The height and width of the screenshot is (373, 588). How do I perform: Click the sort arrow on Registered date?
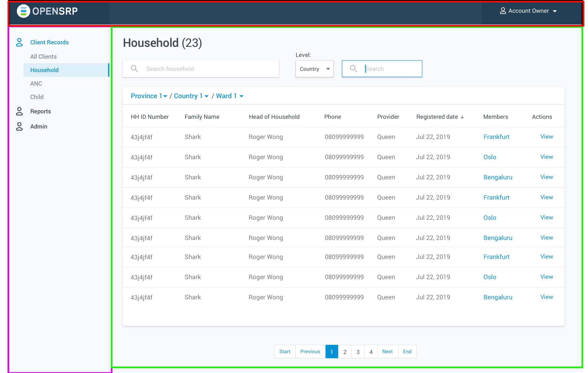point(462,117)
